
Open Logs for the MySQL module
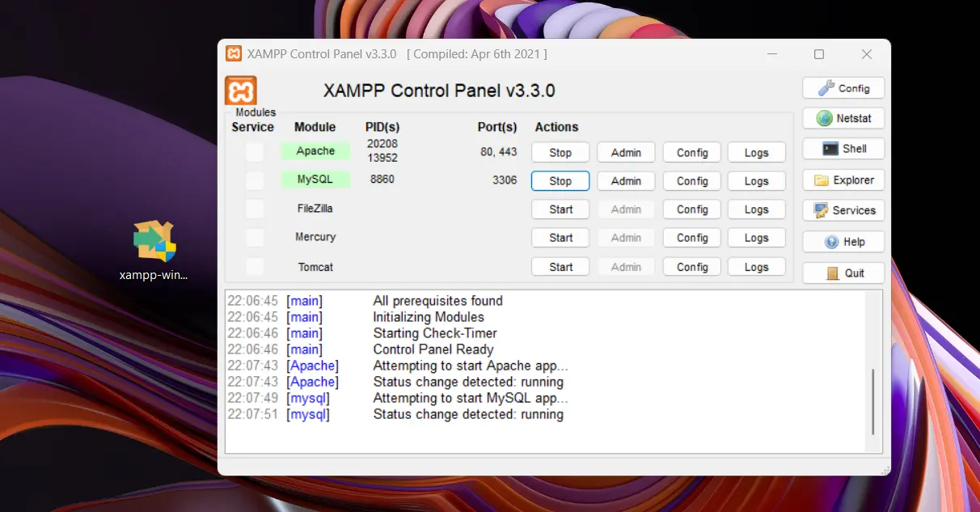(x=757, y=181)
